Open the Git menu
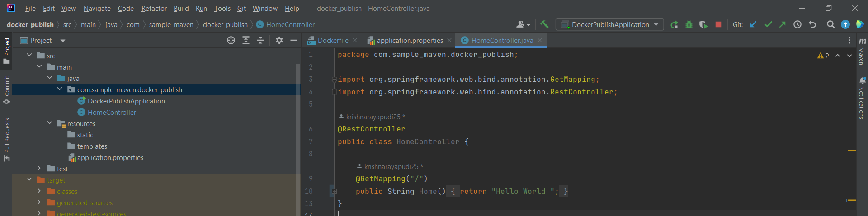Viewport: 868px width, 216px height. pyautogui.click(x=241, y=8)
